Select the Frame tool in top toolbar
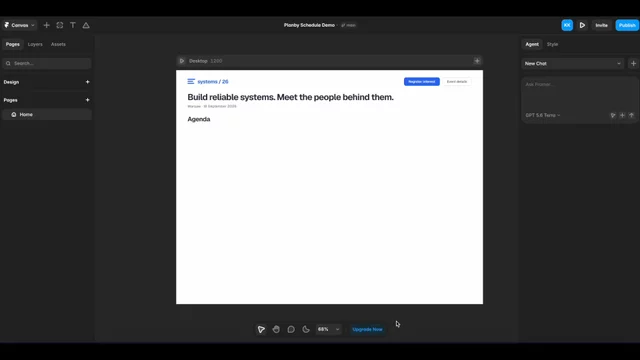Viewport: 640px width, 360px height. (x=60, y=25)
